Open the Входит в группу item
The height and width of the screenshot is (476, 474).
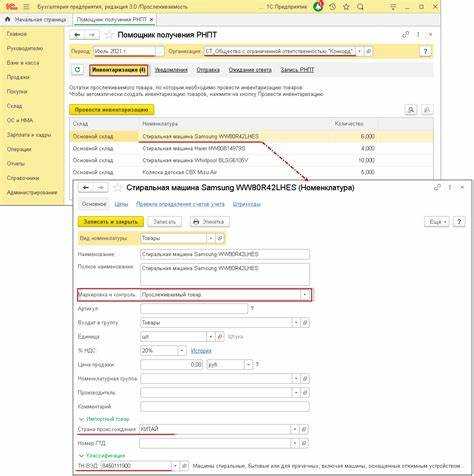coord(305,323)
